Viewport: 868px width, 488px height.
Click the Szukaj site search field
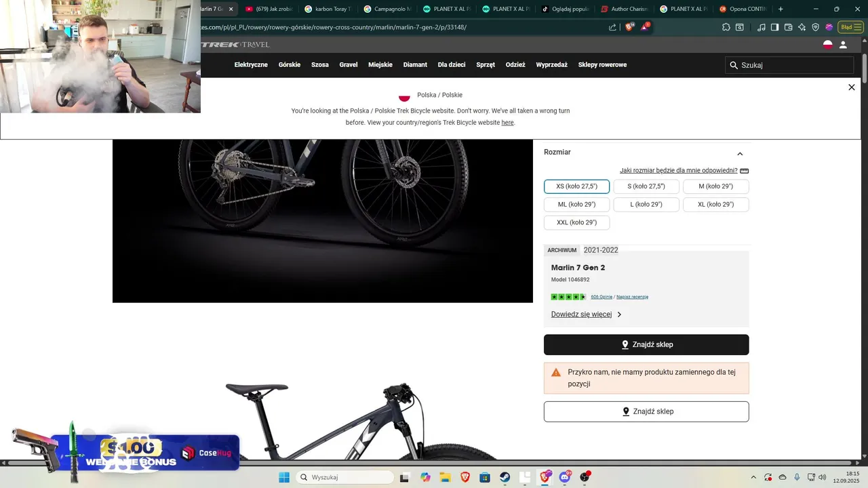point(789,65)
